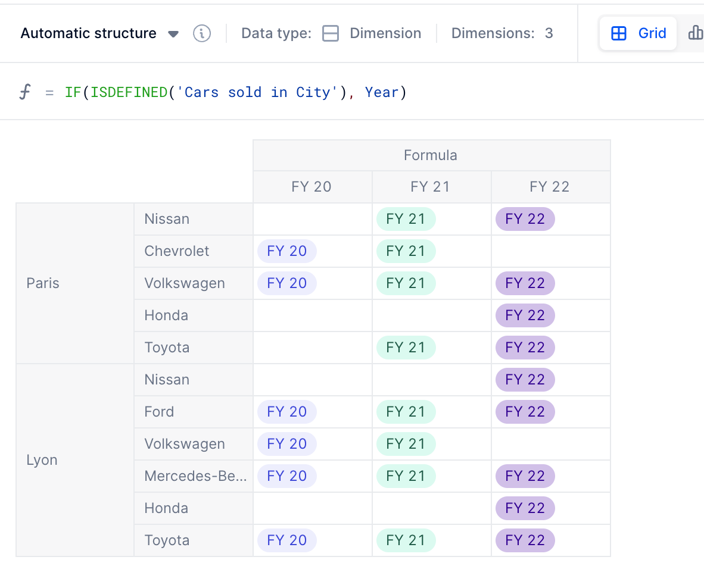Click the Nissan row header under Lyon
The height and width of the screenshot is (588, 704).
(194, 380)
